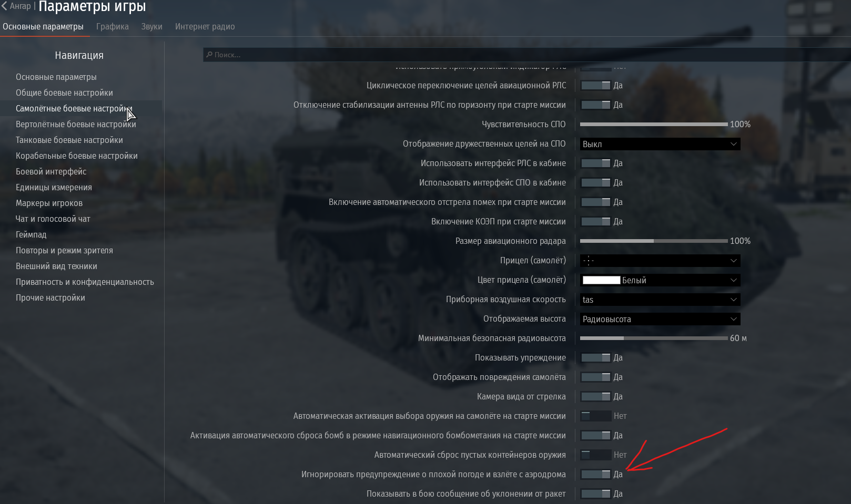Enable automatic weapon selection at mission start
Screen dimensions: 851x504
[x=596, y=416]
